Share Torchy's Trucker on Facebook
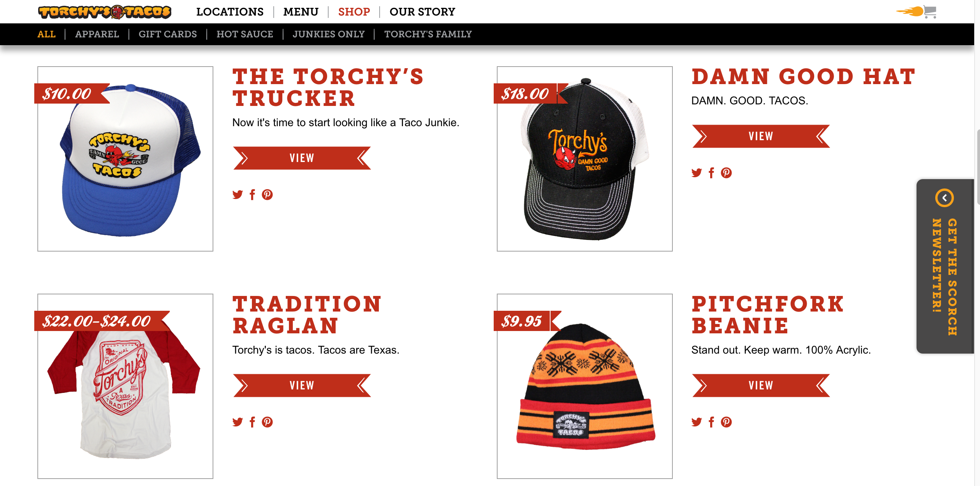The image size is (980, 486). [x=252, y=194]
